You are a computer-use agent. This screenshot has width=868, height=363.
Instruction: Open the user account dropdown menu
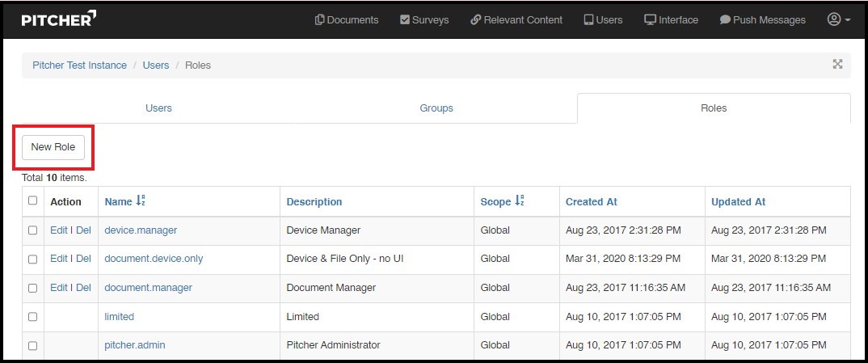pyautogui.click(x=838, y=19)
